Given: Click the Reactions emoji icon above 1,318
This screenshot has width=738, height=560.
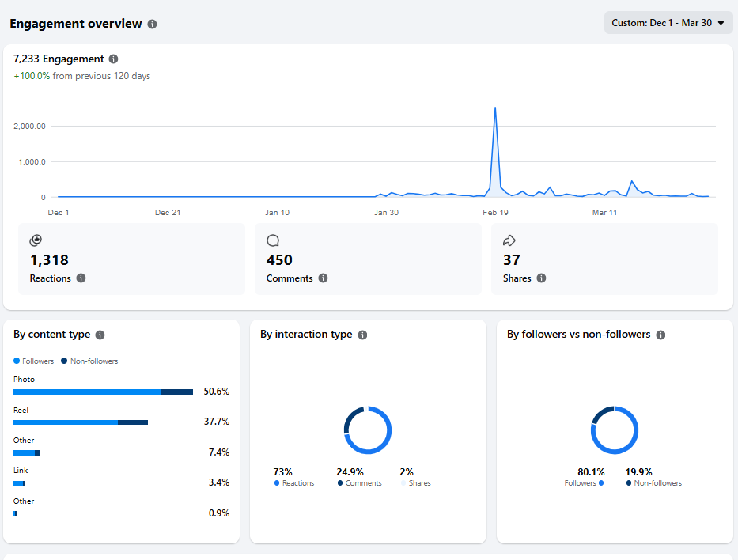Looking at the screenshot, I should coord(35,240).
